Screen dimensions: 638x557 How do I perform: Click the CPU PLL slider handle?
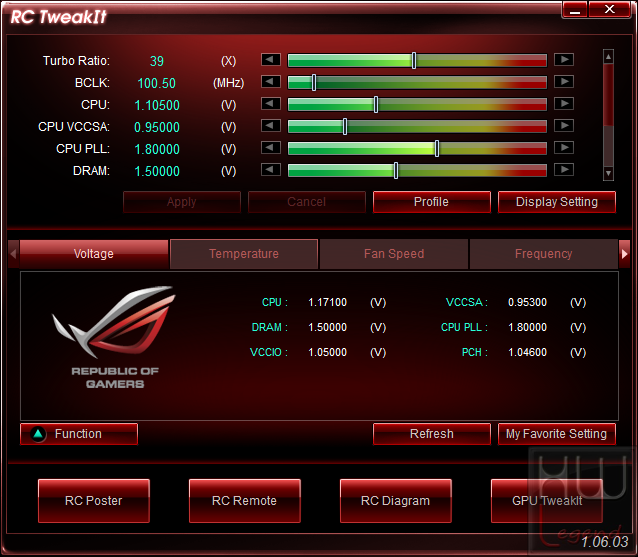coord(437,149)
